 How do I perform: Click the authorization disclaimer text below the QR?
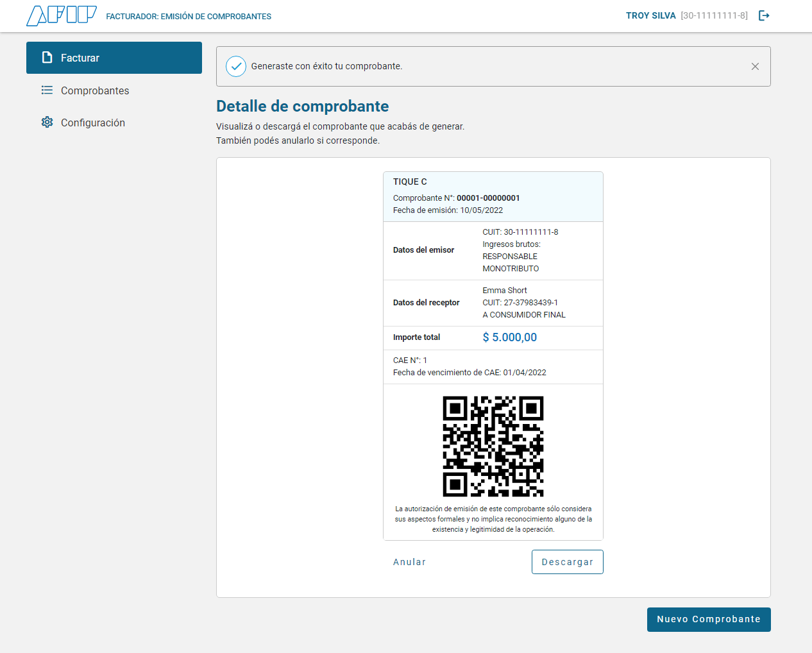[x=493, y=519]
